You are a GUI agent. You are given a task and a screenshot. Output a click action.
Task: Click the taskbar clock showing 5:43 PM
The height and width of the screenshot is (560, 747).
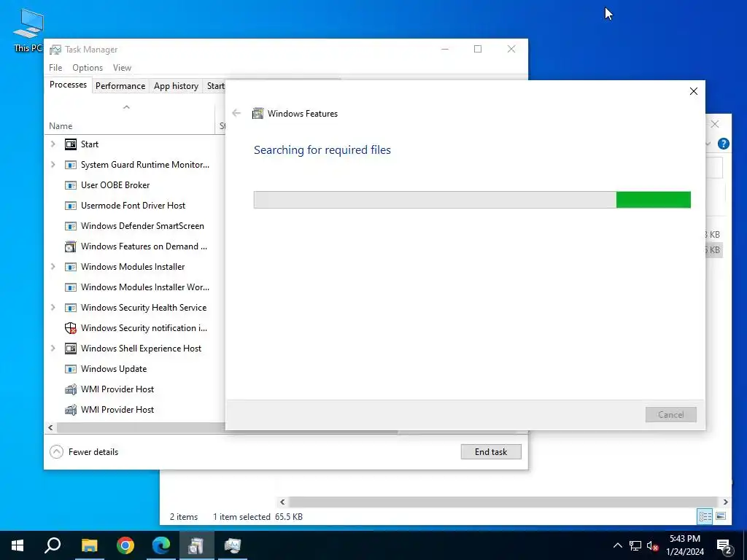pyautogui.click(x=684, y=545)
